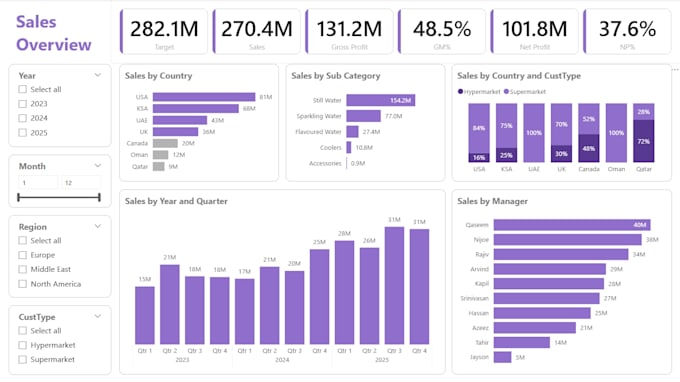Select the 101.8M Net Profit card
This screenshot has height=382, width=680.
(535, 32)
